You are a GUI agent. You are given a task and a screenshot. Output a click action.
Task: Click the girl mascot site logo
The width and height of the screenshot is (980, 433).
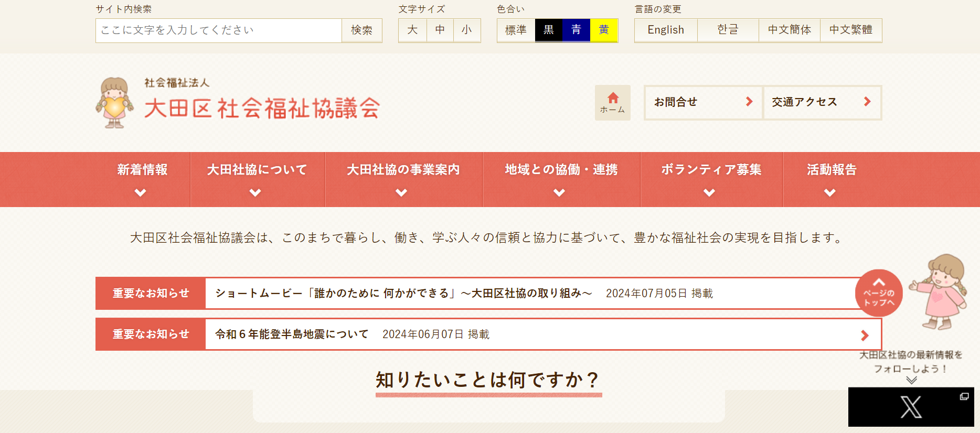pyautogui.click(x=114, y=103)
